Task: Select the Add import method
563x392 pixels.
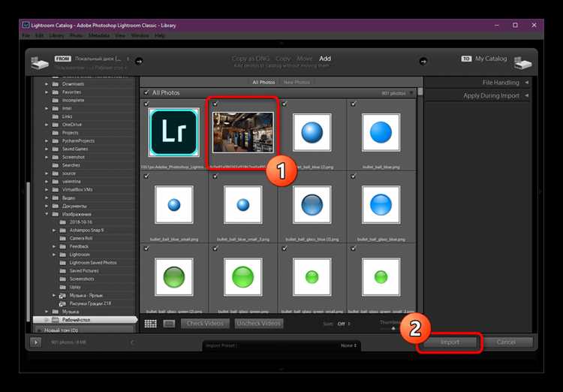Action: [x=325, y=59]
